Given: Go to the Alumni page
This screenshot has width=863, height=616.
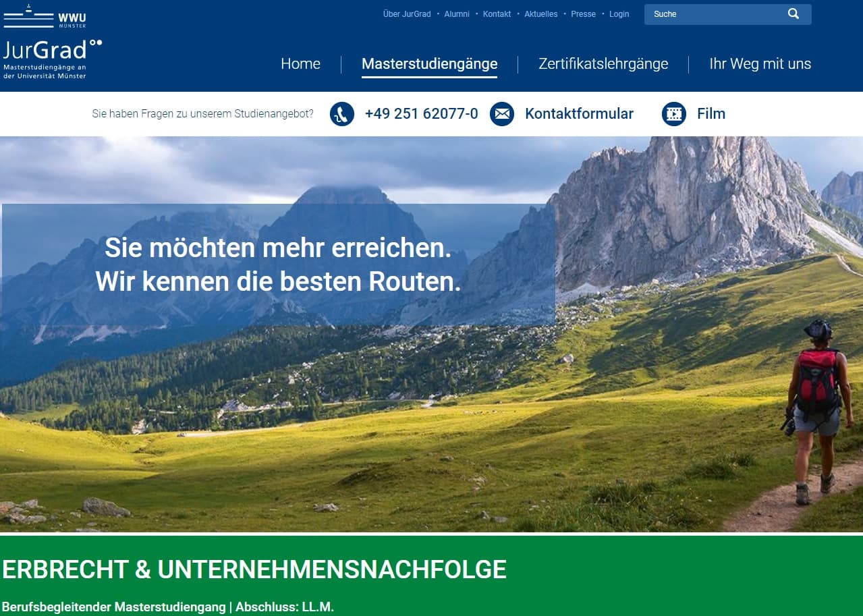Looking at the screenshot, I should tap(457, 14).
